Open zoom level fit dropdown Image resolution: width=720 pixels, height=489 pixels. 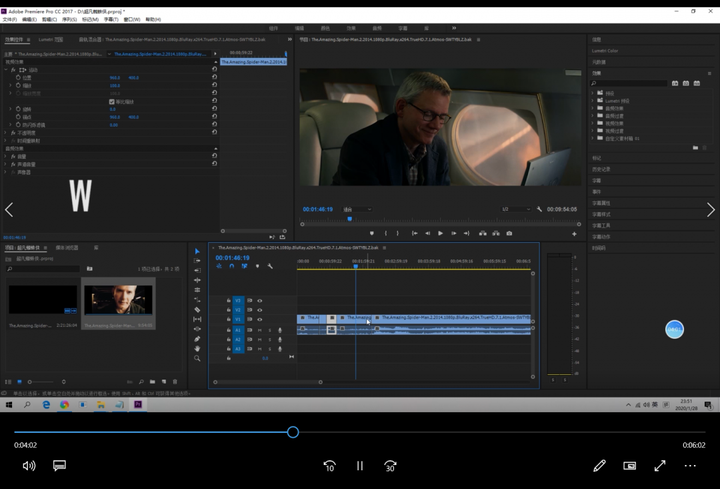tap(357, 209)
